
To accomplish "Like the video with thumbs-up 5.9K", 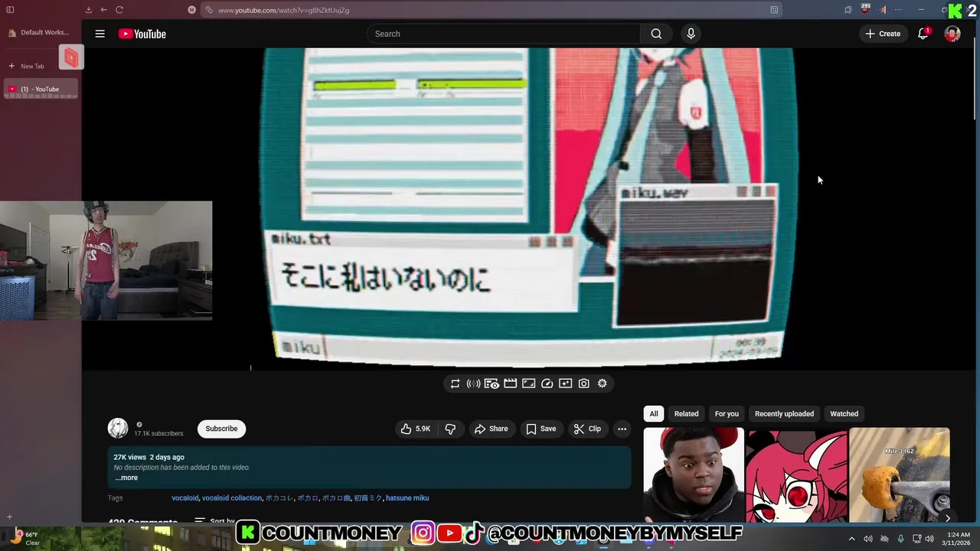I will point(416,429).
